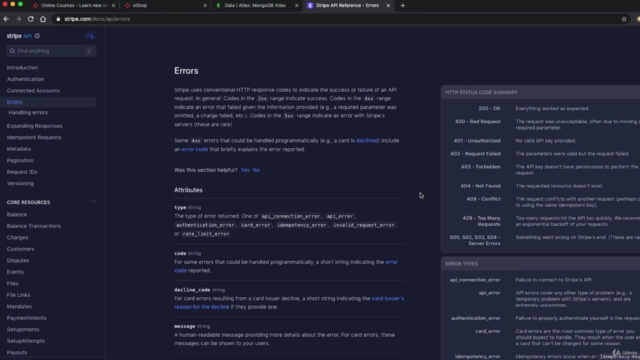Viewport: 640px width, 360px height.
Task: Click the Attributes heading
Action: [188, 190]
